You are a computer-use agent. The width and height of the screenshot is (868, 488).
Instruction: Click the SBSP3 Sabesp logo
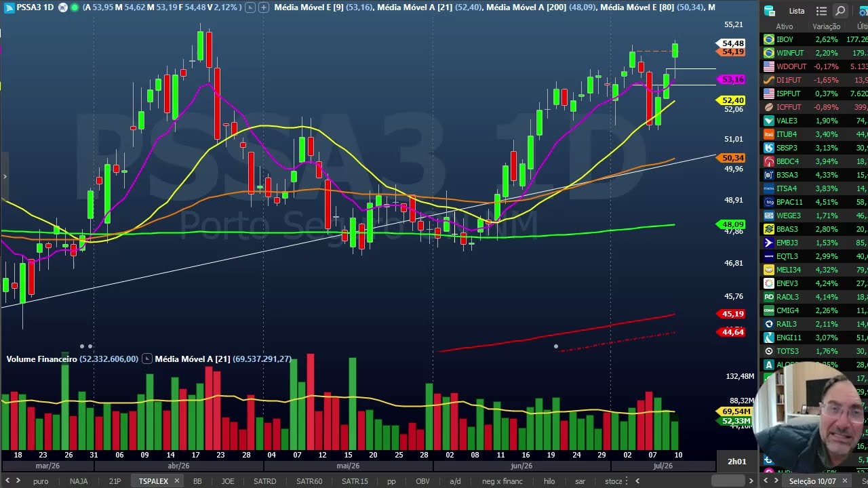tap(768, 148)
